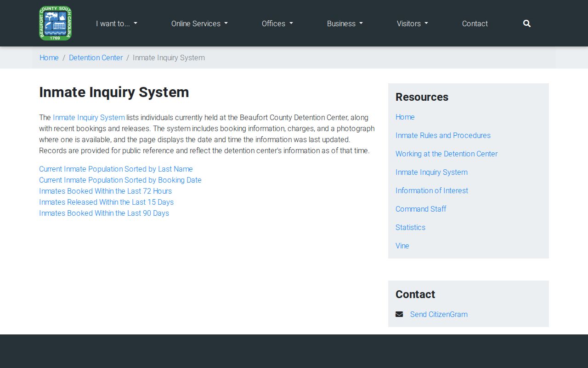Image resolution: width=588 pixels, height=368 pixels.
Task: Expand the "I want to..." dropdown menu
Action: 117,23
